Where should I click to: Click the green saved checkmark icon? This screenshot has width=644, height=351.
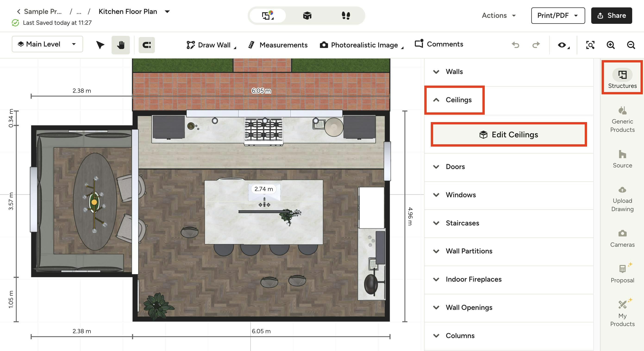[16, 23]
